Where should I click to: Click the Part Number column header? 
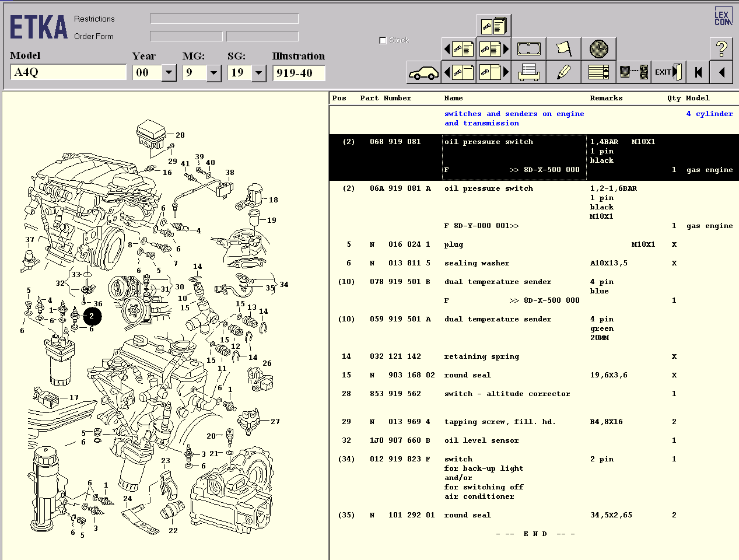[x=386, y=98]
